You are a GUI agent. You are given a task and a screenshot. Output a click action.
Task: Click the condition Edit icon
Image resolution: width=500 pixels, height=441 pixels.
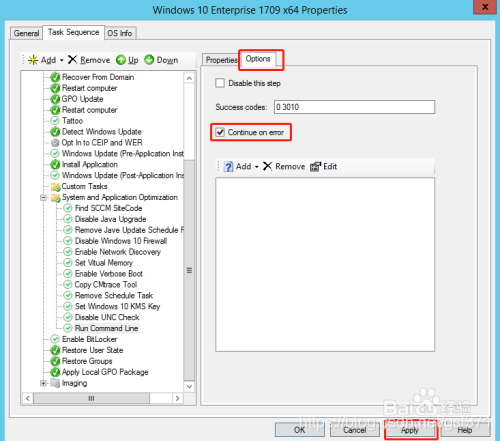pos(315,166)
